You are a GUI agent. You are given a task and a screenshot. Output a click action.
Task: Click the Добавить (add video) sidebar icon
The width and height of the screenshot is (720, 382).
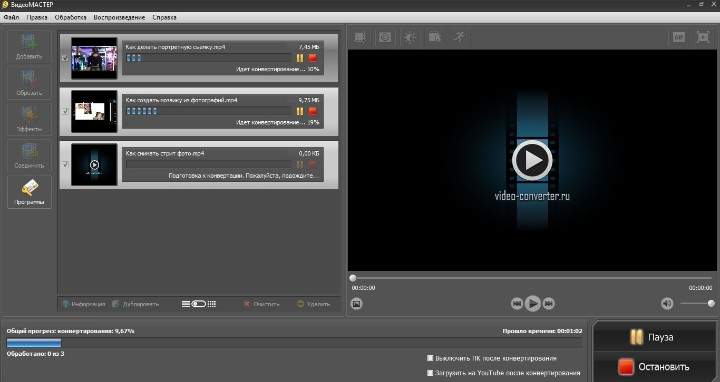[x=29, y=47]
